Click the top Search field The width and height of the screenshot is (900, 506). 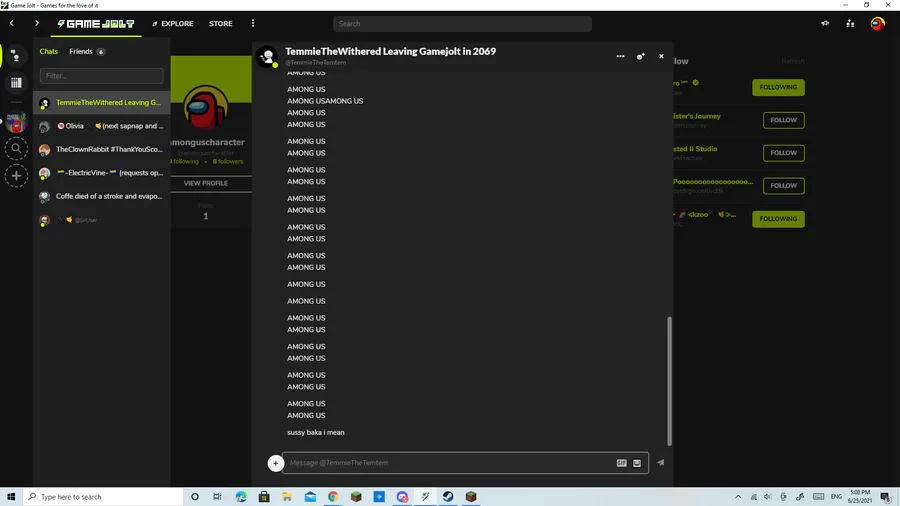point(462,24)
